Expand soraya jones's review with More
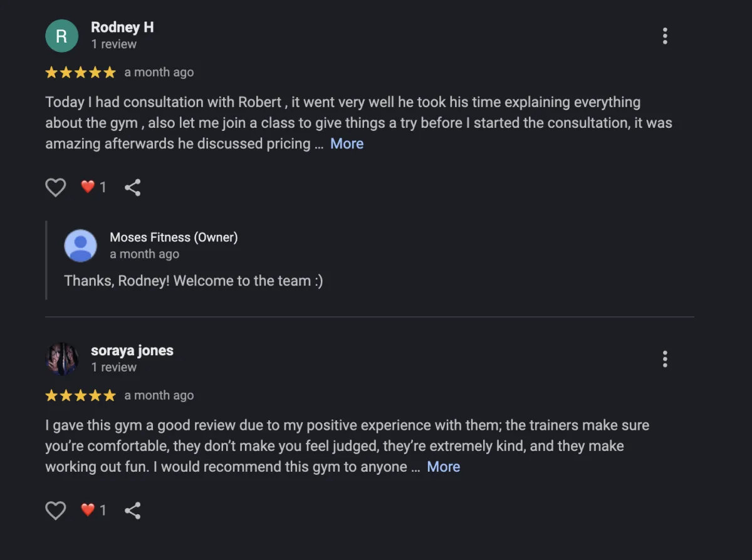 (443, 467)
